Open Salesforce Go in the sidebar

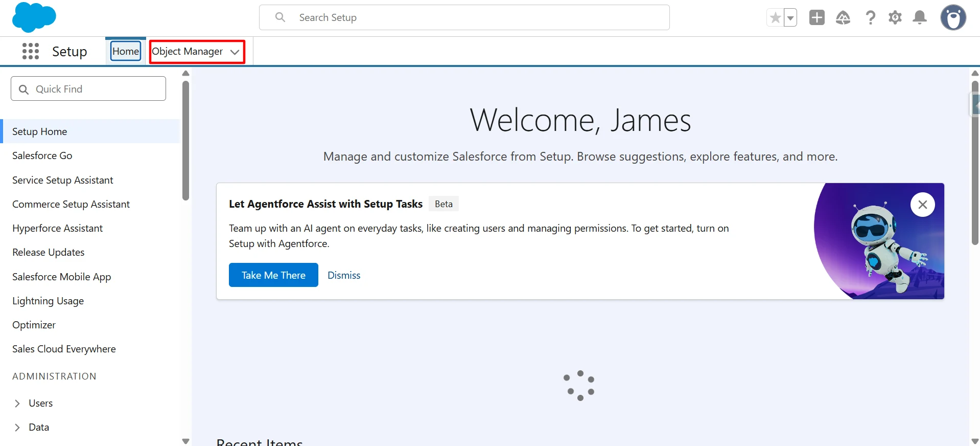[x=42, y=155]
